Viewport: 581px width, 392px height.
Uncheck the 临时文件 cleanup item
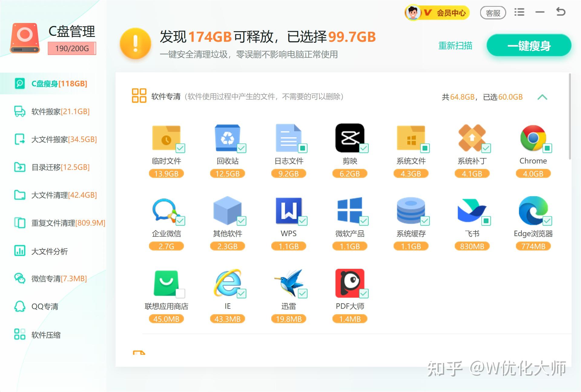(181, 148)
